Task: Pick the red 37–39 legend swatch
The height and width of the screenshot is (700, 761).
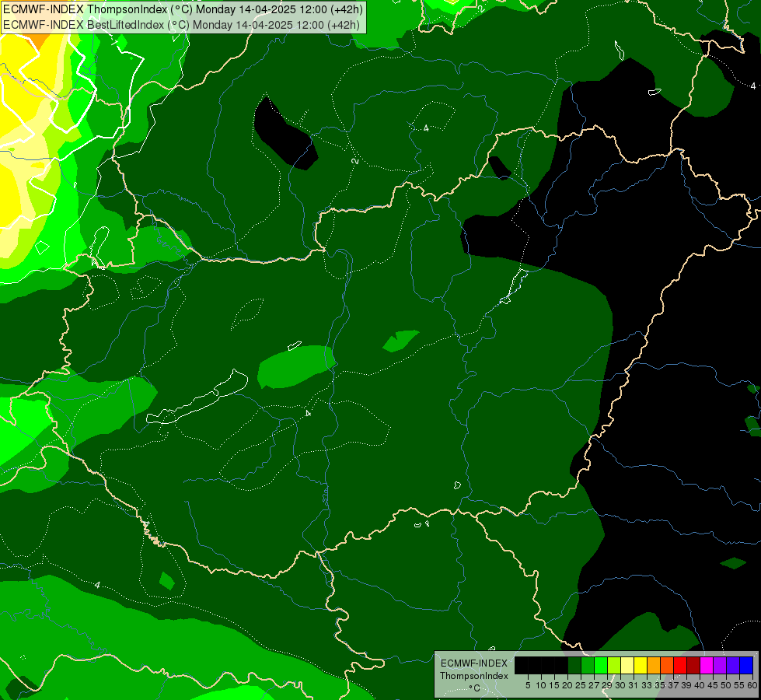Action: coord(680,665)
